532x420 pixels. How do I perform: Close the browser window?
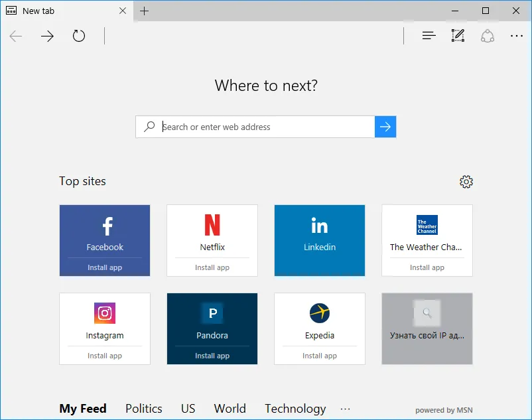(516, 11)
